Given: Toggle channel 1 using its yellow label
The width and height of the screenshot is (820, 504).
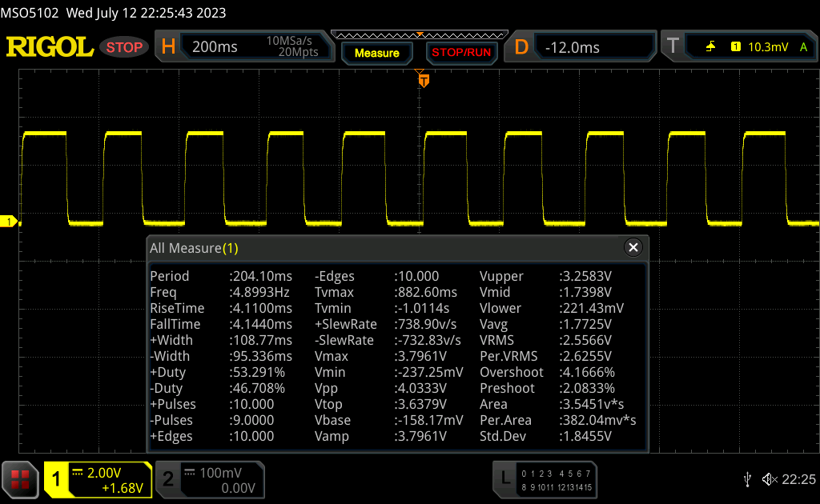Looking at the screenshot, I should pyautogui.click(x=57, y=479).
